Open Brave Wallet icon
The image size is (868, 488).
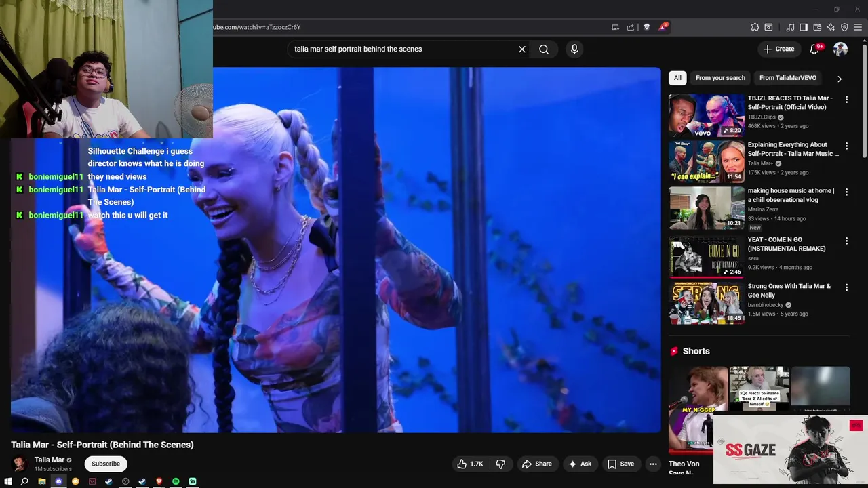tap(817, 27)
